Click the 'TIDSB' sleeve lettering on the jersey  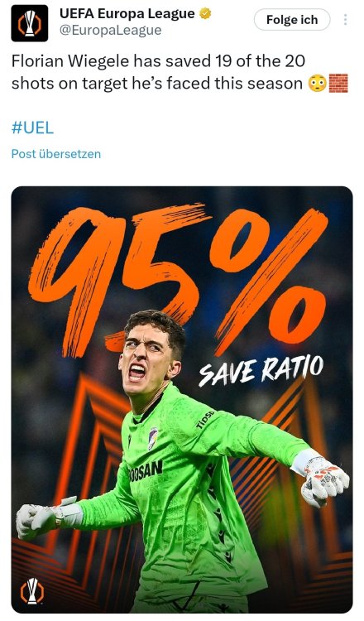[204, 420]
